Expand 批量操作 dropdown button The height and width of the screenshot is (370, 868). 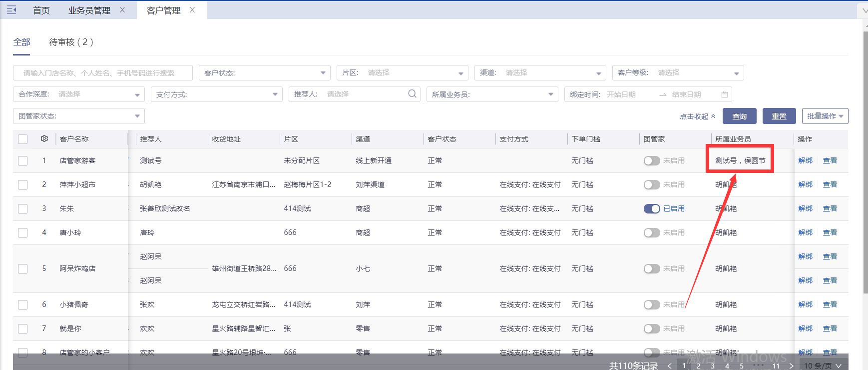click(825, 116)
